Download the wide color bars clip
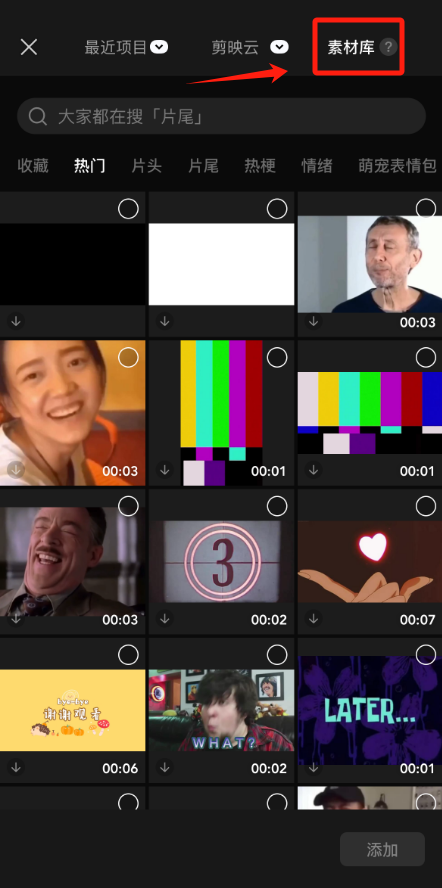This screenshot has height=888, width=442. [313, 469]
